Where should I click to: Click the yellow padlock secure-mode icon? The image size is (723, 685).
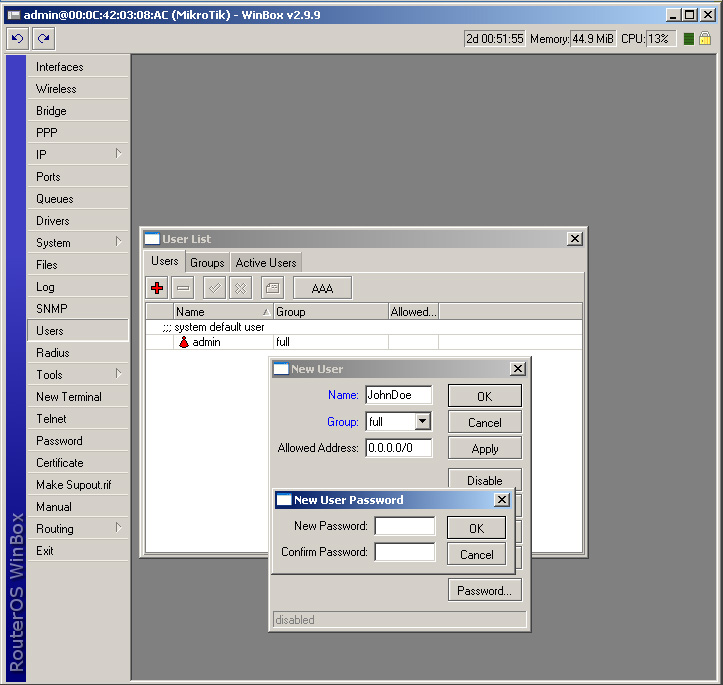pyautogui.click(x=705, y=38)
